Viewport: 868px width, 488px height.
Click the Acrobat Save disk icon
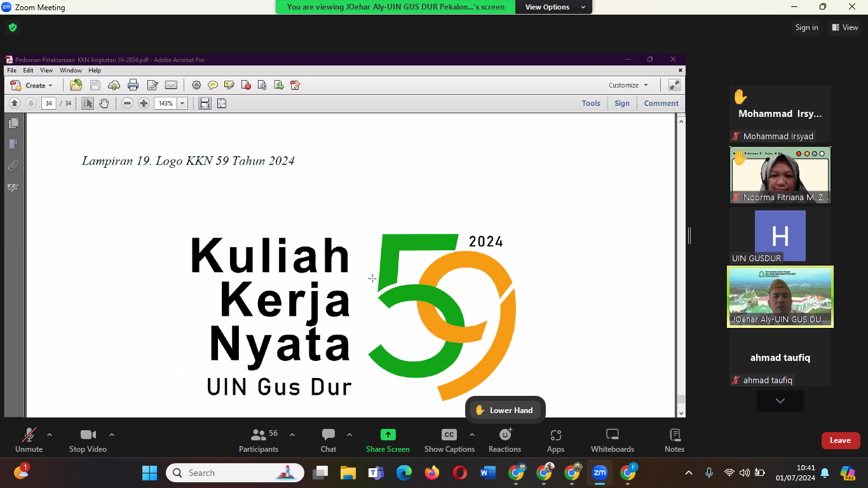tap(95, 85)
